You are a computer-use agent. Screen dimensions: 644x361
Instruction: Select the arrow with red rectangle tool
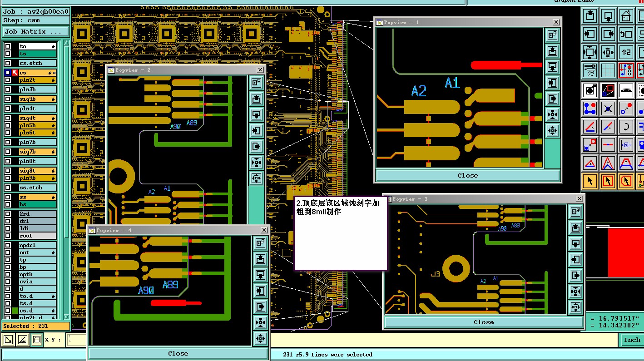pyautogui.click(x=608, y=181)
